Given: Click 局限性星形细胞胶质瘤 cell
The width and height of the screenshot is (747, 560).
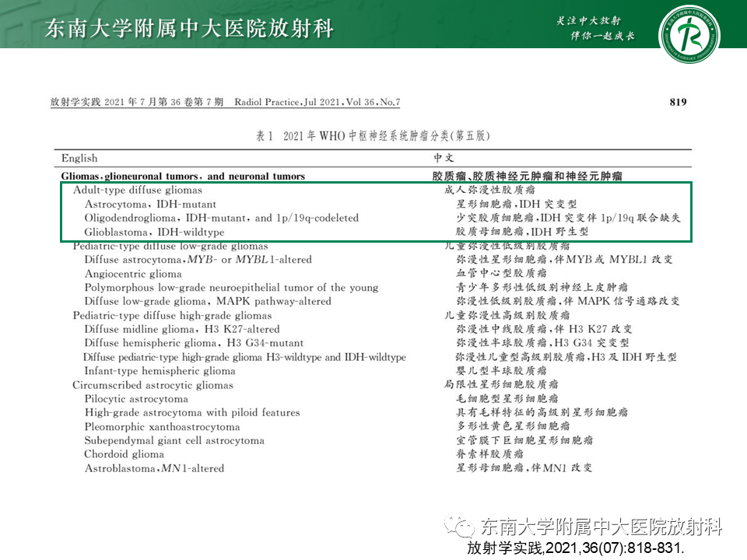Looking at the screenshot, I should click(x=501, y=384).
